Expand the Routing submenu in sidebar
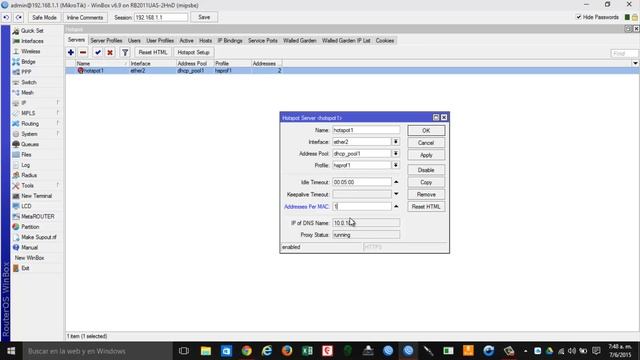640x360 pixels. (58, 123)
